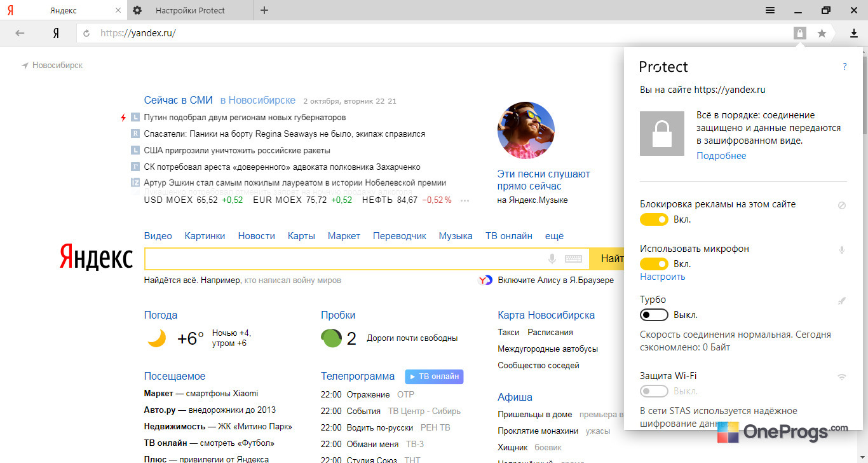This screenshot has width=868, height=463.
Task: Go back using the left arrow
Action: (20, 33)
